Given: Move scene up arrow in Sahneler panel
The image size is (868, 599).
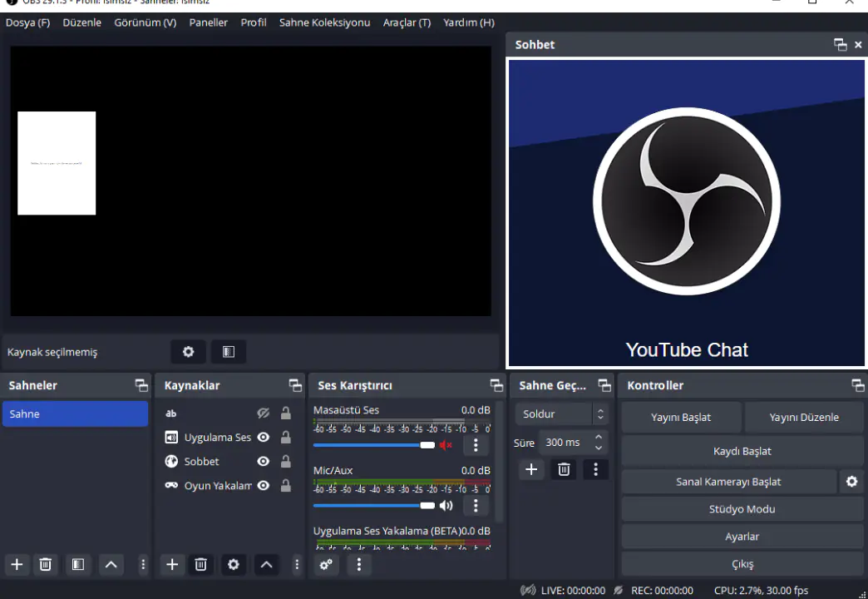Looking at the screenshot, I should 111,564.
